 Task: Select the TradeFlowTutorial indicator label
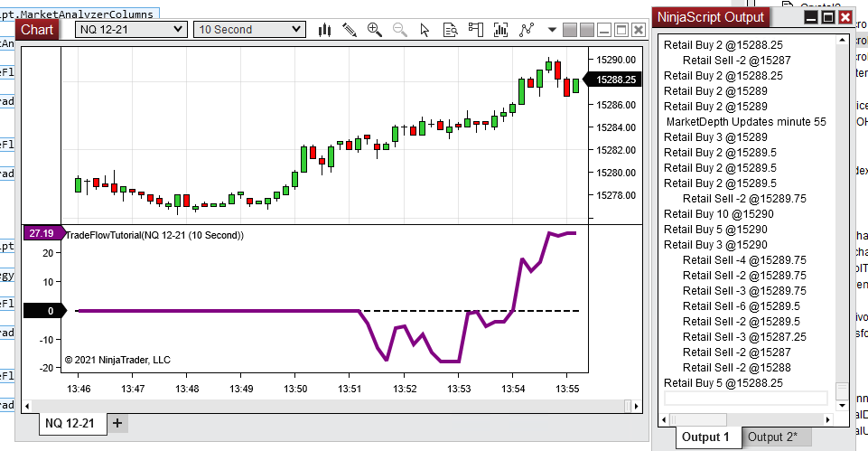click(x=154, y=236)
